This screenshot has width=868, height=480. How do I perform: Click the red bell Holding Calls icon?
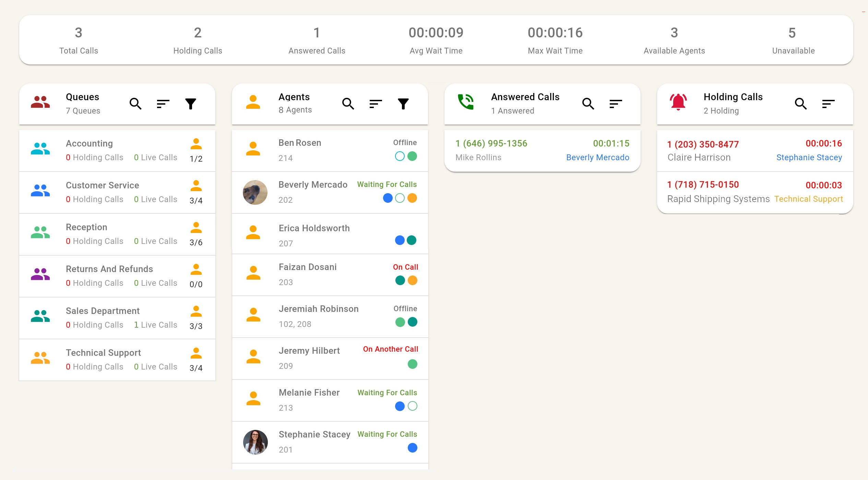point(678,102)
